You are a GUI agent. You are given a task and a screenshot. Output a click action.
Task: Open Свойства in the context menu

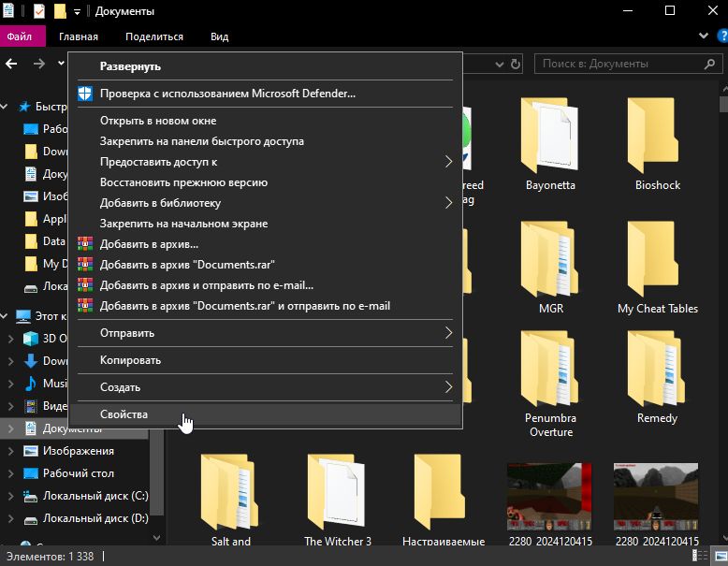265,414
